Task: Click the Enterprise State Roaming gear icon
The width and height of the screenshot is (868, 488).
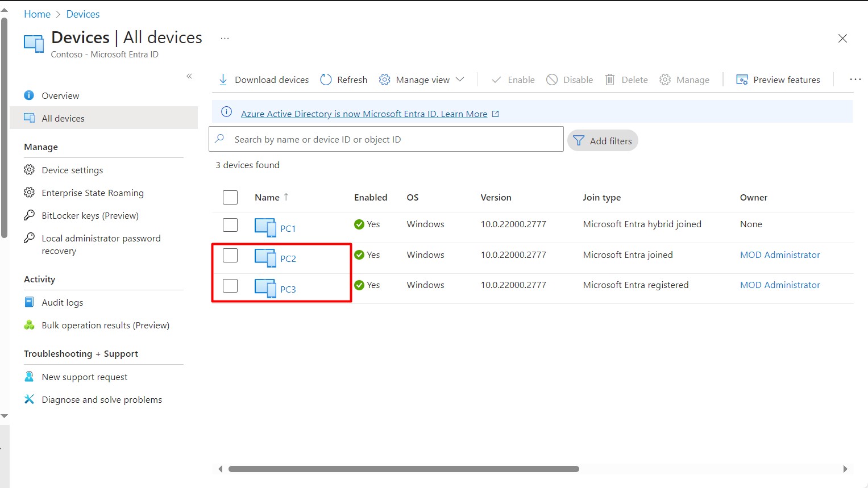Action: coord(29,193)
